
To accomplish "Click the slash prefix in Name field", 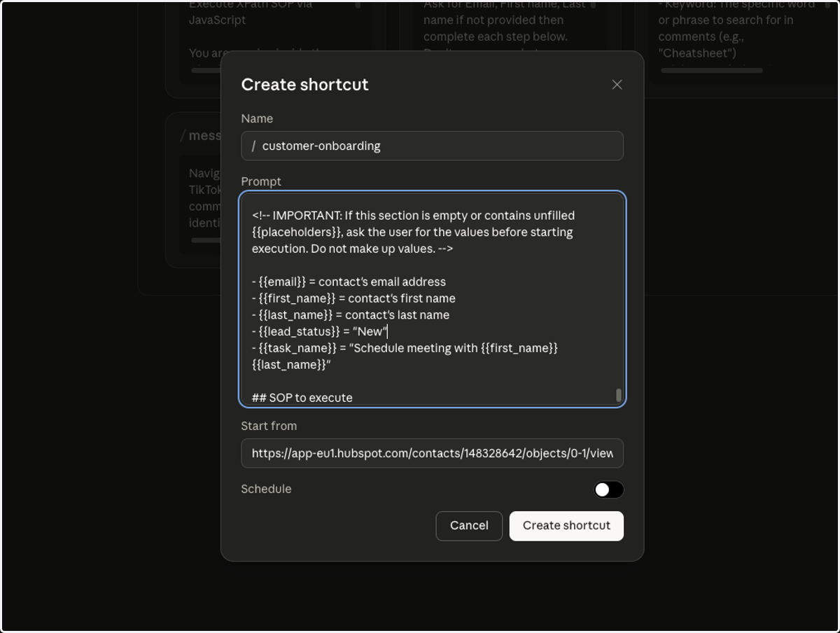I will [253, 146].
